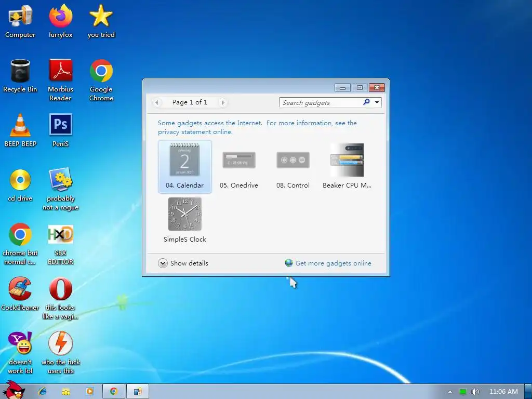
Task: Open Internet Explorer from the taskbar
Action: pyautogui.click(x=43, y=392)
